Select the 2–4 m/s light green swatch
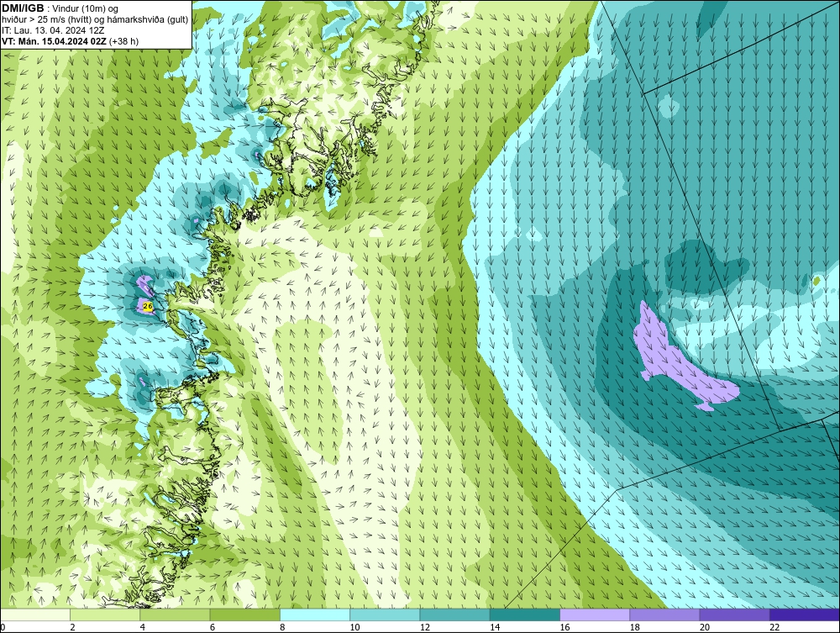This screenshot has width=840, height=633. [105, 615]
